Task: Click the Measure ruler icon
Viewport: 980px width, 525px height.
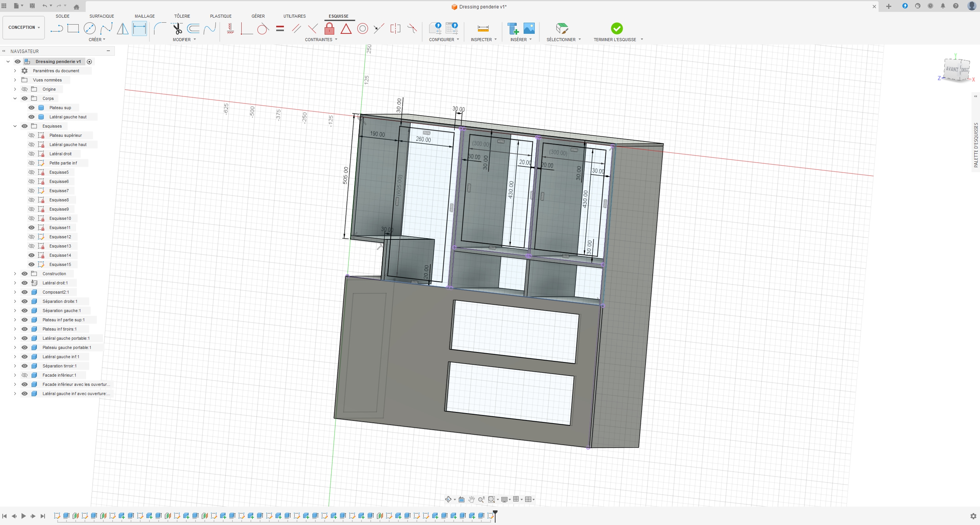Action: (x=483, y=28)
